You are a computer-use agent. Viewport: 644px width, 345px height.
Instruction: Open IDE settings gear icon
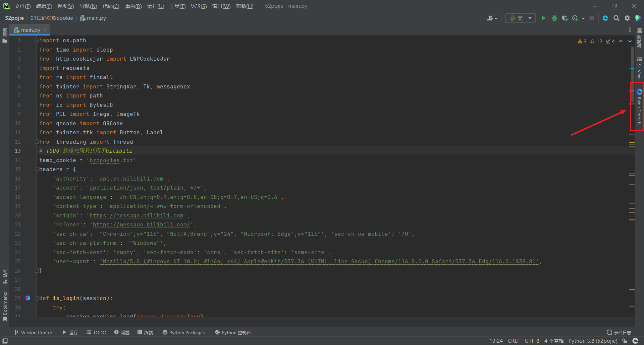(x=627, y=18)
